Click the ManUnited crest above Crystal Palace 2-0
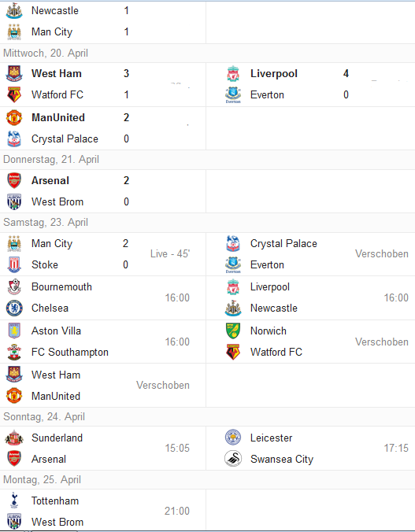The image size is (415, 532). pos(14,118)
